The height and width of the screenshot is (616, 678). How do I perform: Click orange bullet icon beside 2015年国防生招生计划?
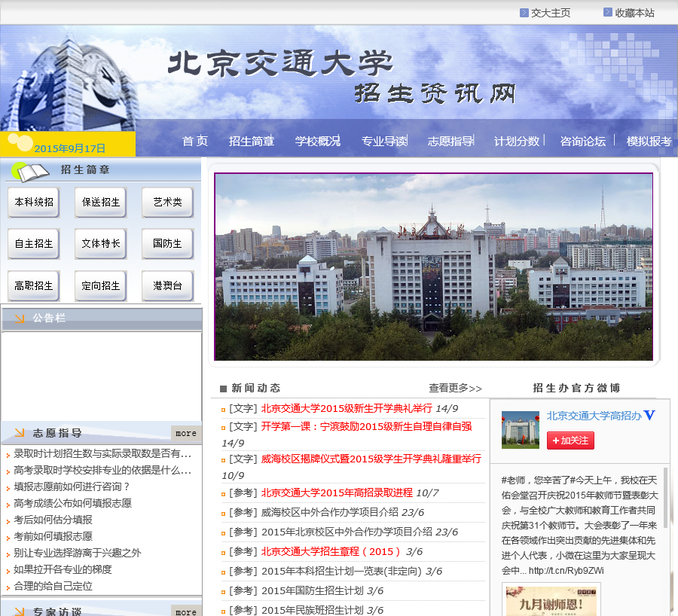point(223,592)
